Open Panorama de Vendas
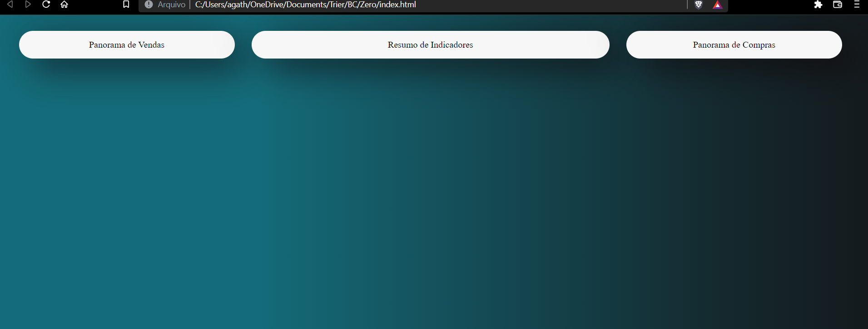Viewport: 868px width, 329px height. pyautogui.click(x=127, y=44)
